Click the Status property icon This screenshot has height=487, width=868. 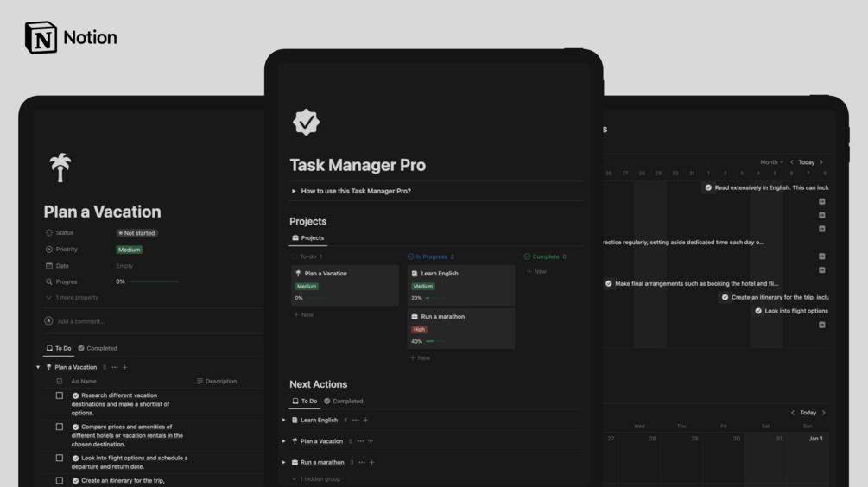coord(48,233)
